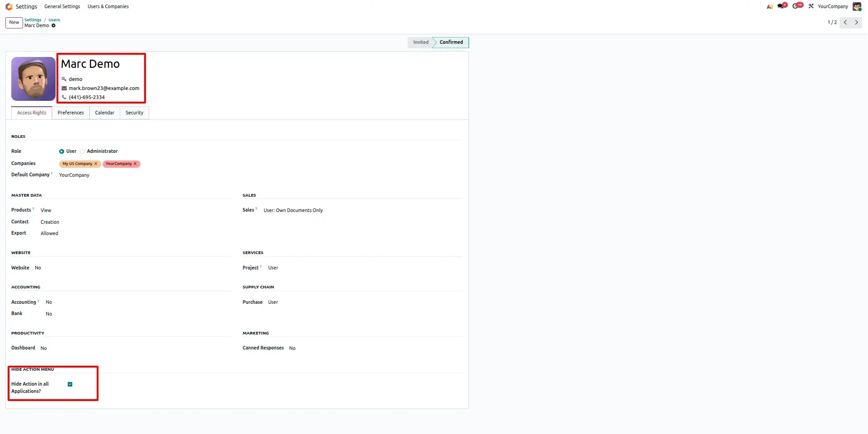Click the Users breadcrumb link
The height and width of the screenshot is (434, 868).
[54, 20]
